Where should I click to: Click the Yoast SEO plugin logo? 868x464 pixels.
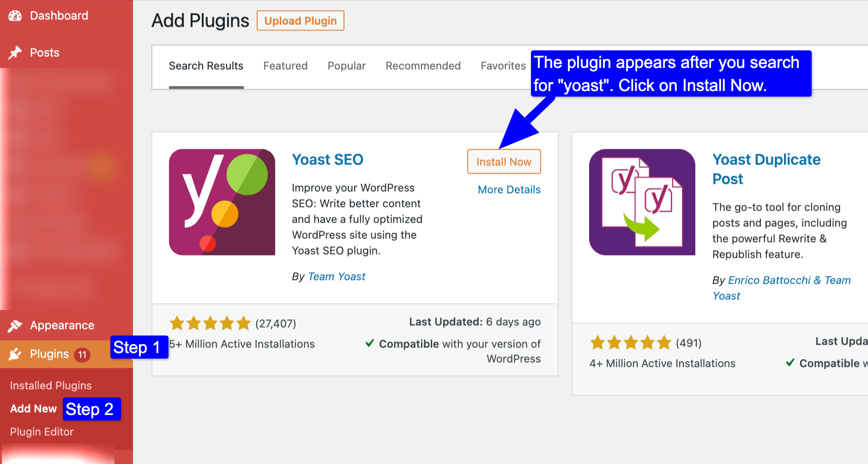222,202
